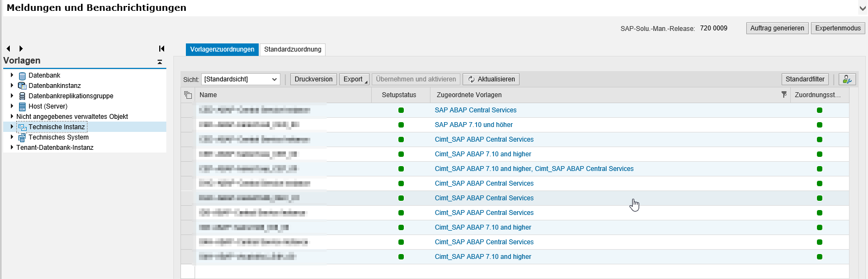Open the Sicht Standardsicht dropdown
868x279 pixels.
(x=241, y=79)
